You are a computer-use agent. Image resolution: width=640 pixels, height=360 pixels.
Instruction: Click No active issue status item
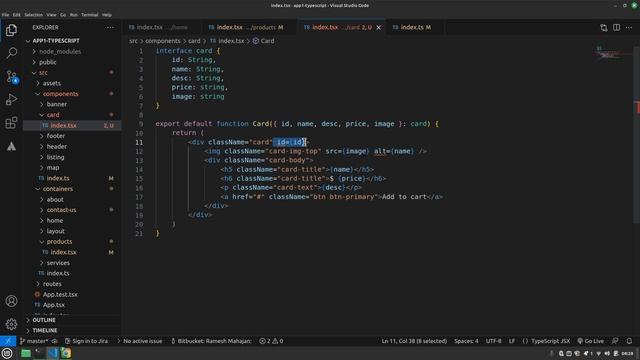click(x=139, y=341)
